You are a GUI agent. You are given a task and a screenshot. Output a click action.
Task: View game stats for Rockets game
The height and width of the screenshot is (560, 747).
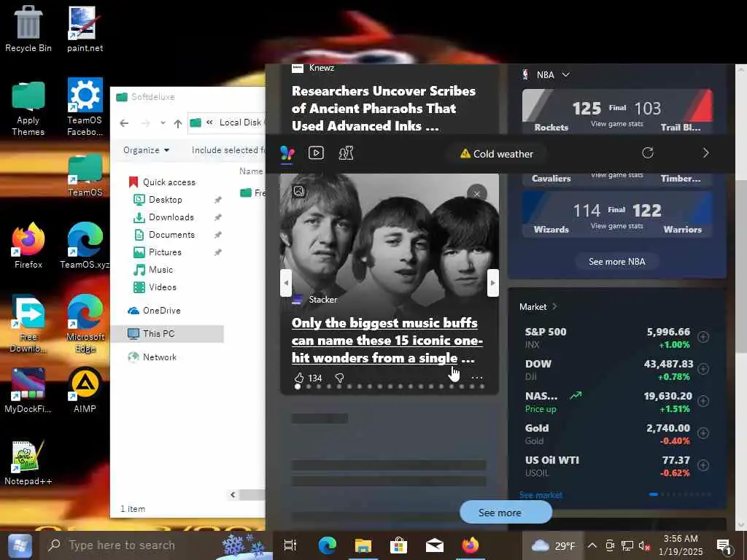point(617,124)
